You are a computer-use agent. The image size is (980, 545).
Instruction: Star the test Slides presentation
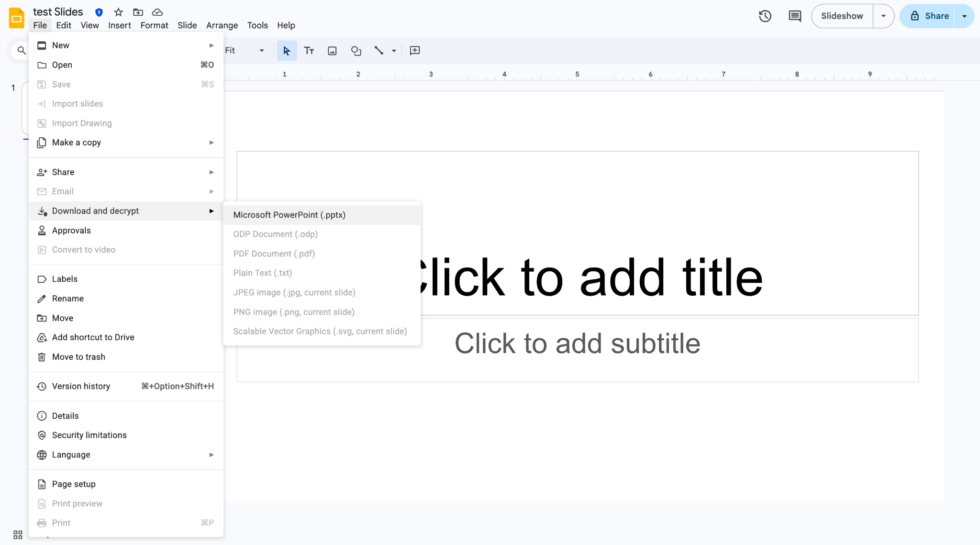(x=118, y=12)
